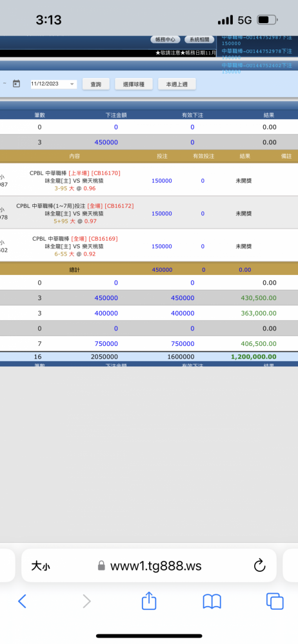Image resolution: width=298 pixels, height=644 pixels.
Task: Open the calendar date picker icon
Action: [x=17, y=84]
